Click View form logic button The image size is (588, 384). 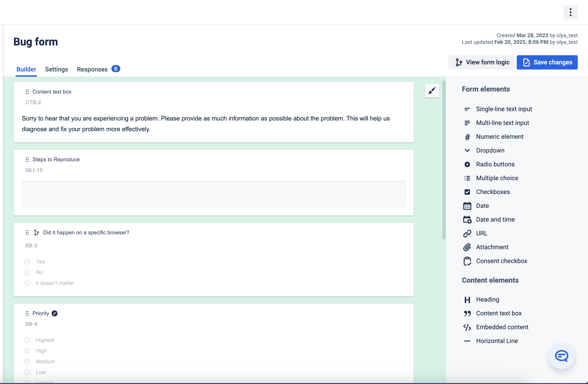(x=481, y=62)
